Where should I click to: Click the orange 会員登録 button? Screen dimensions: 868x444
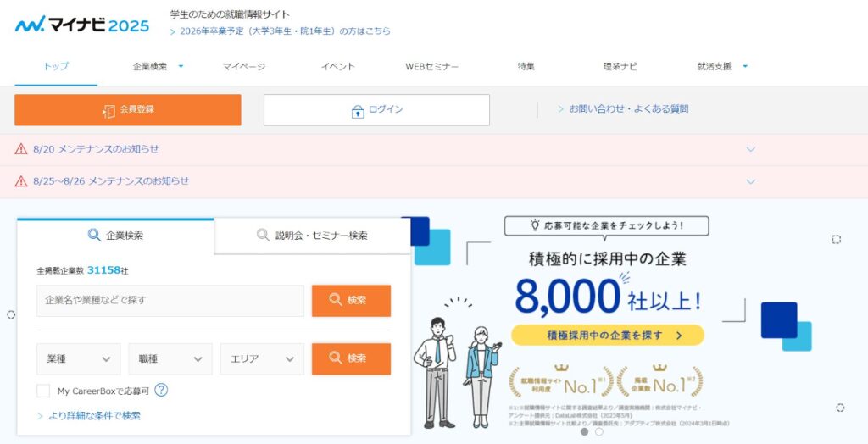(x=128, y=110)
